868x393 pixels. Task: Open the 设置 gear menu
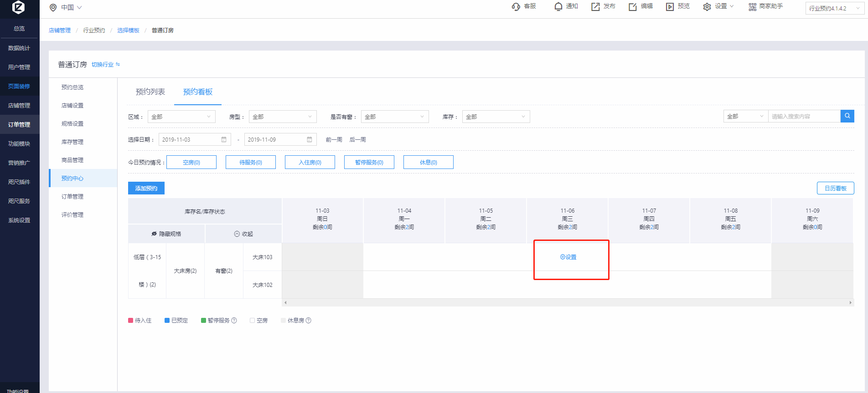click(x=718, y=7)
